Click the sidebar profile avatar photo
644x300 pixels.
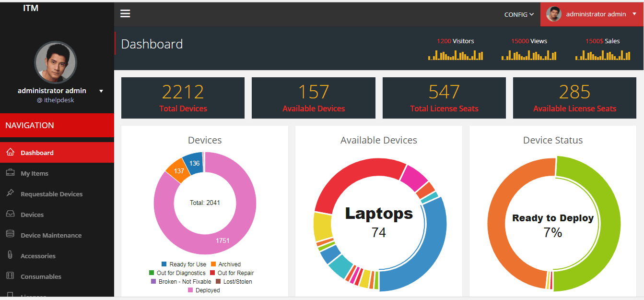[56, 62]
